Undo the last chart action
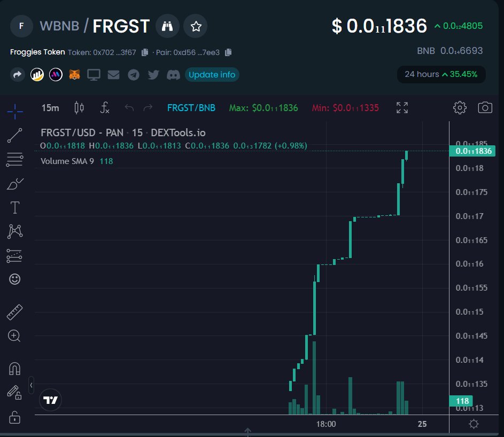 [129, 107]
